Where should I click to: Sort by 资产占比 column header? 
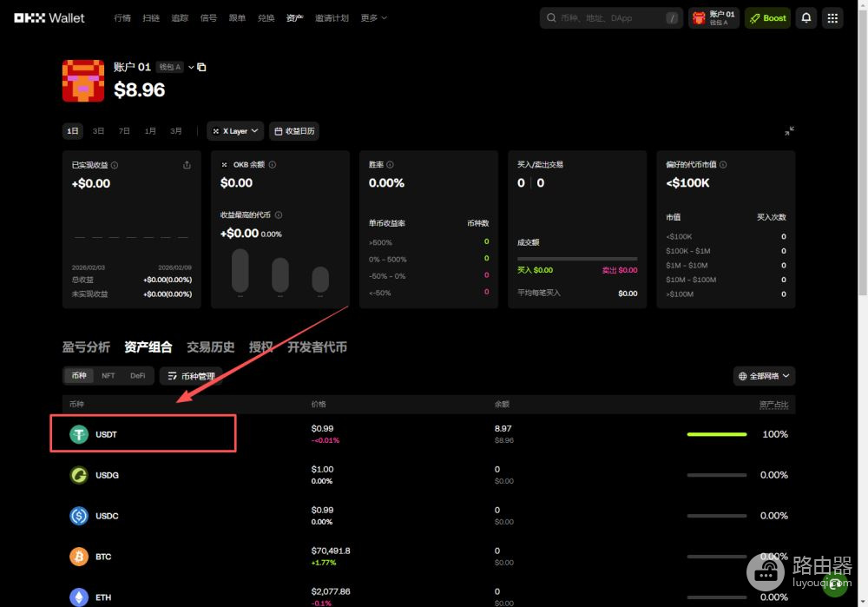click(x=774, y=405)
